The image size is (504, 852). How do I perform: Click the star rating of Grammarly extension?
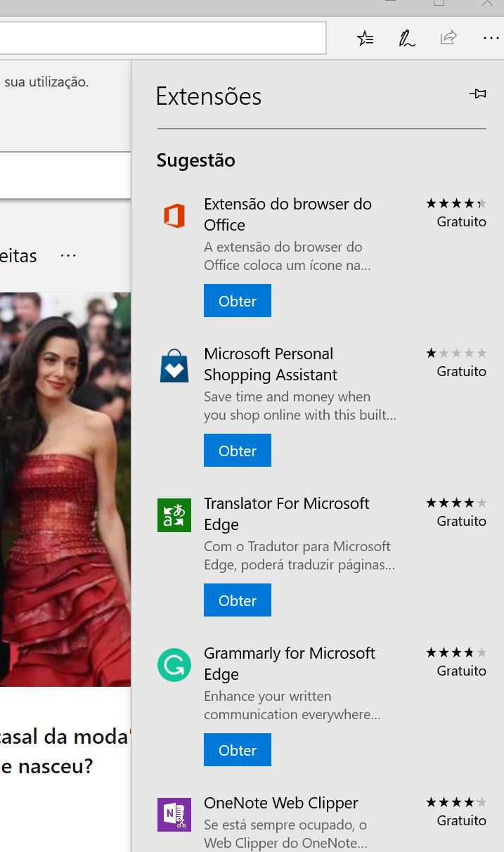(455, 652)
